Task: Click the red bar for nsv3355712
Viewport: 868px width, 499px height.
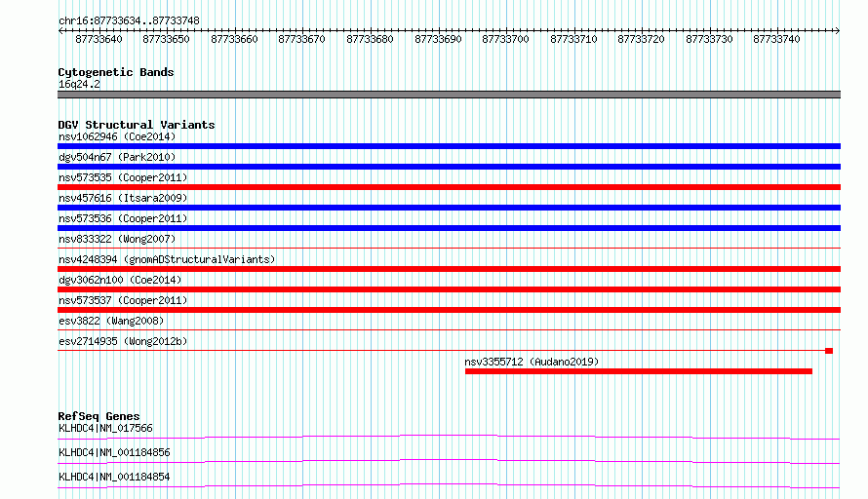Action: click(638, 371)
